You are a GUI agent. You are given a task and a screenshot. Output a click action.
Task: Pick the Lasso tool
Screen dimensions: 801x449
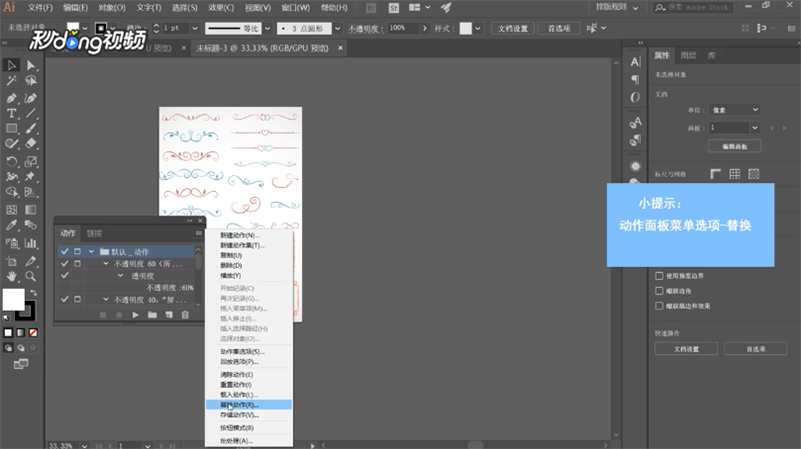click(x=31, y=80)
